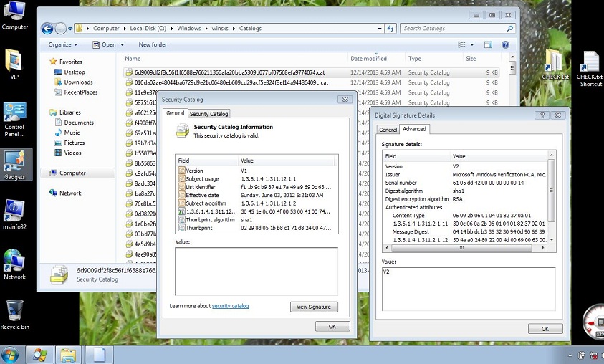
Task: Sort files by Name column header
Action: point(235,59)
